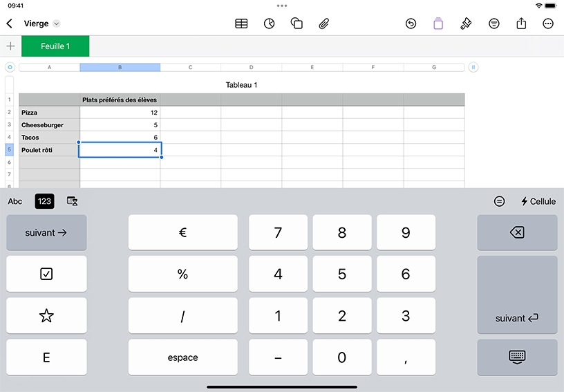Hide the keyboard with the keyboard icon
Image resolution: width=564 pixels, height=392 pixels.
(517, 357)
